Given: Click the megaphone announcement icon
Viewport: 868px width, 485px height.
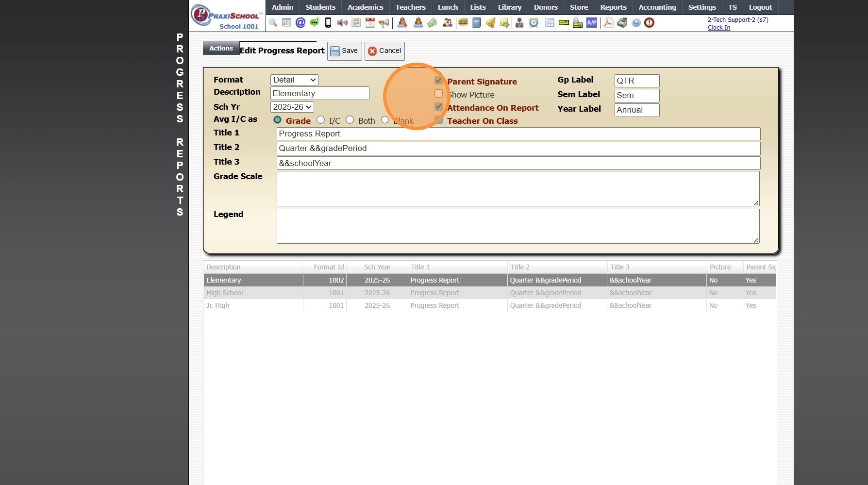Looking at the screenshot, I should click(x=384, y=22).
